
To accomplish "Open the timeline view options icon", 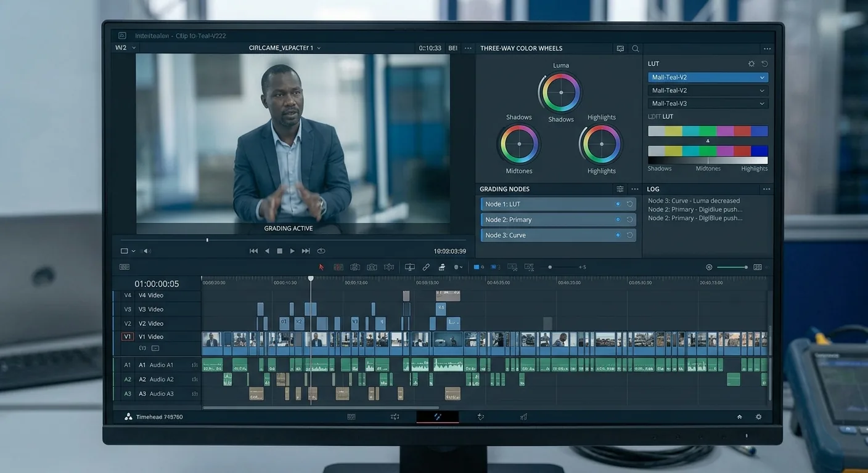I will pos(125,267).
